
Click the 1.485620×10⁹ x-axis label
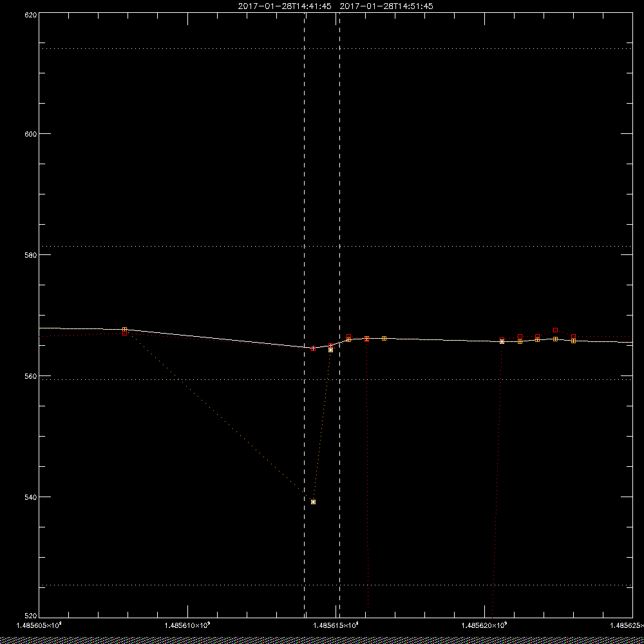pyautogui.click(x=485, y=625)
